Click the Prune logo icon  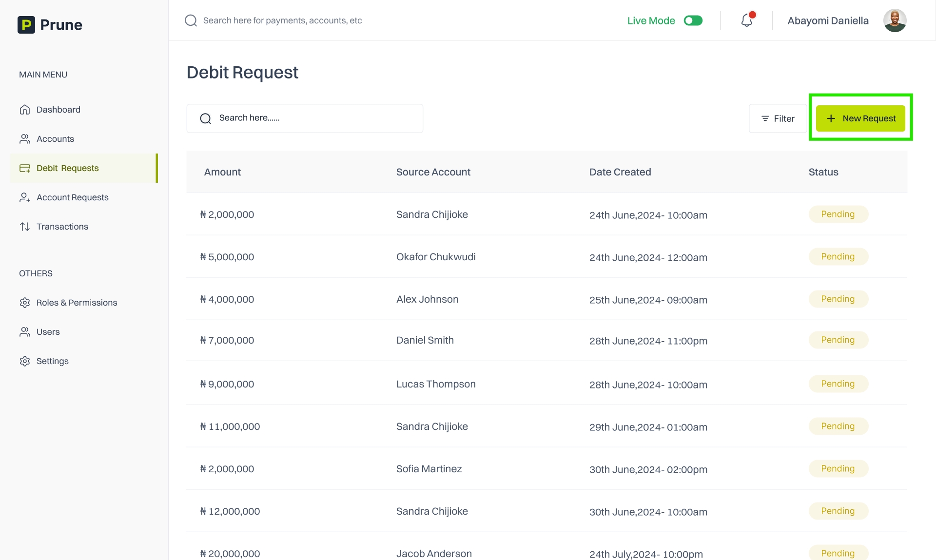tap(26, 25)
